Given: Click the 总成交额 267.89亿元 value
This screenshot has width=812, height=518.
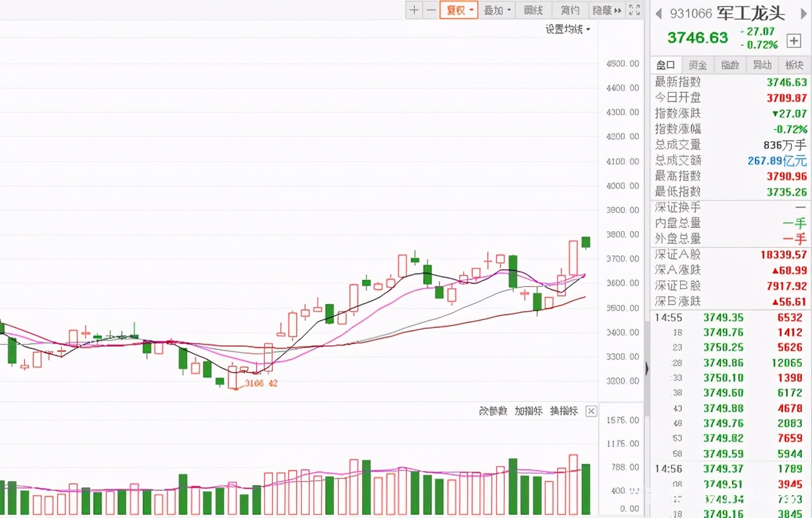Looking at the screenshot, I should tap(777, 161).
